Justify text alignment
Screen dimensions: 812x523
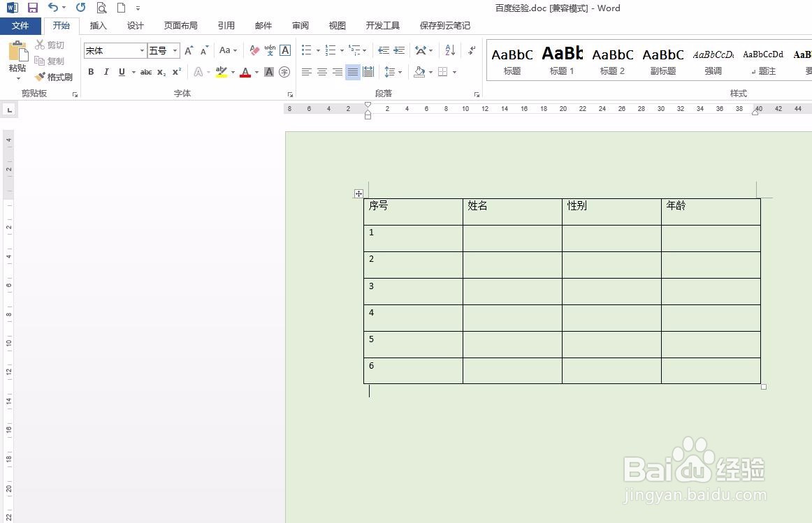pos(353,72)
